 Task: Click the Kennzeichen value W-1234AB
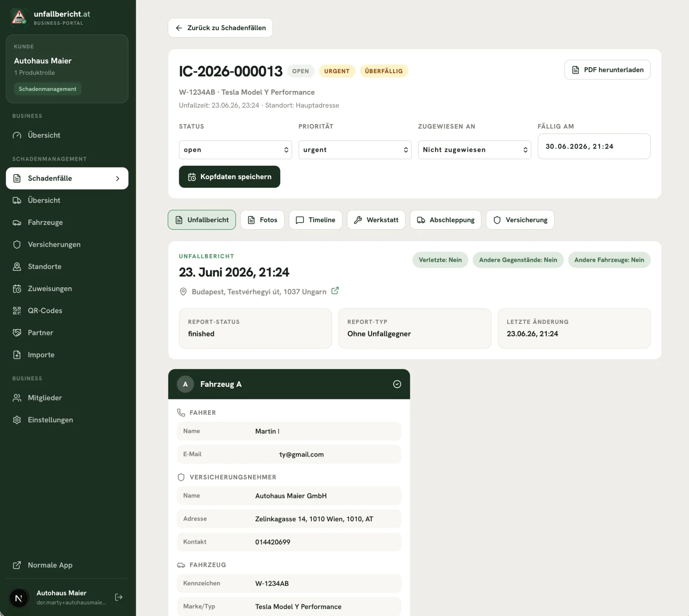point(272,584)
